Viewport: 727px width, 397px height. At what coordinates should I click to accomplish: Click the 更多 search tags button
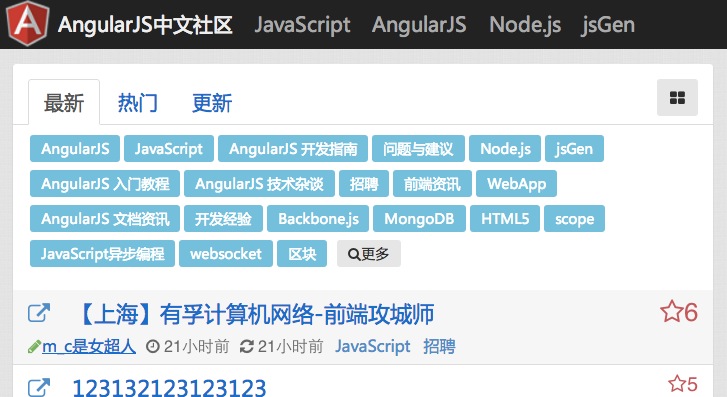pyautogui.click(x=369, y=254)
